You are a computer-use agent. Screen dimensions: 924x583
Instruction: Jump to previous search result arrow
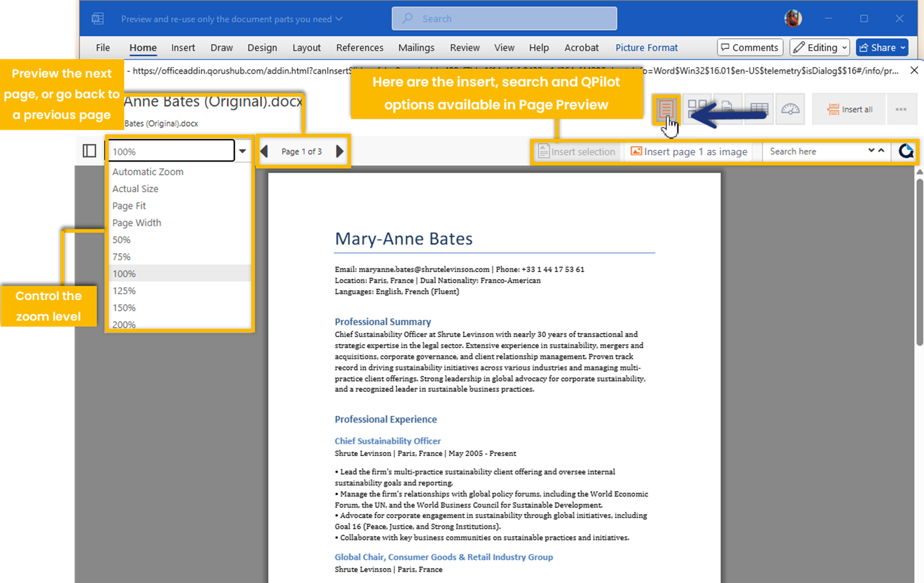(881, 151)
